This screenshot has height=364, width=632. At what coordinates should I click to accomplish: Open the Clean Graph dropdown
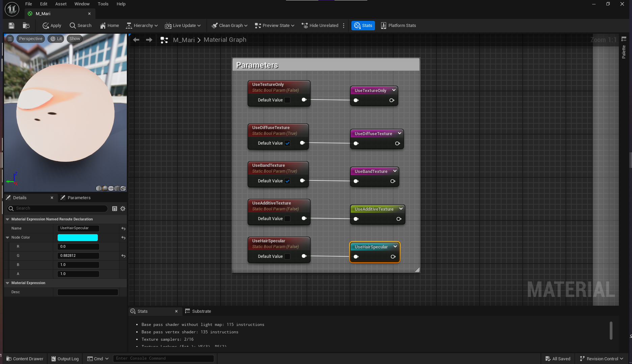(x=229, y=26)
